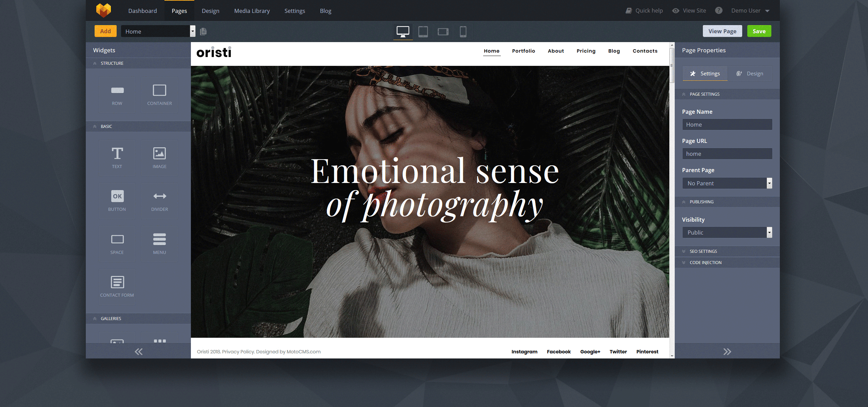
Task: Switch to mobile phone preview
Action: [x=463, y=32]
